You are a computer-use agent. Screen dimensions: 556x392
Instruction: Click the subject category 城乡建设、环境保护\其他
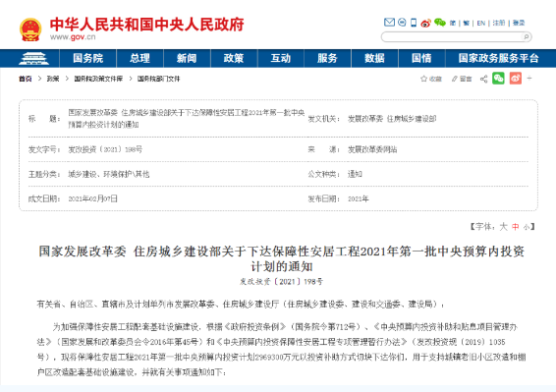coord(109,174)
